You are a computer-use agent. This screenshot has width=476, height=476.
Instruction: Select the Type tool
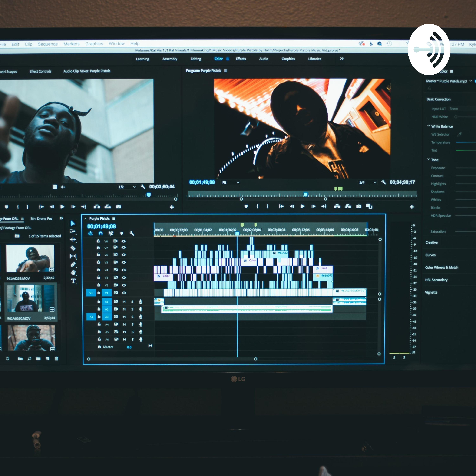click(73, 281)
